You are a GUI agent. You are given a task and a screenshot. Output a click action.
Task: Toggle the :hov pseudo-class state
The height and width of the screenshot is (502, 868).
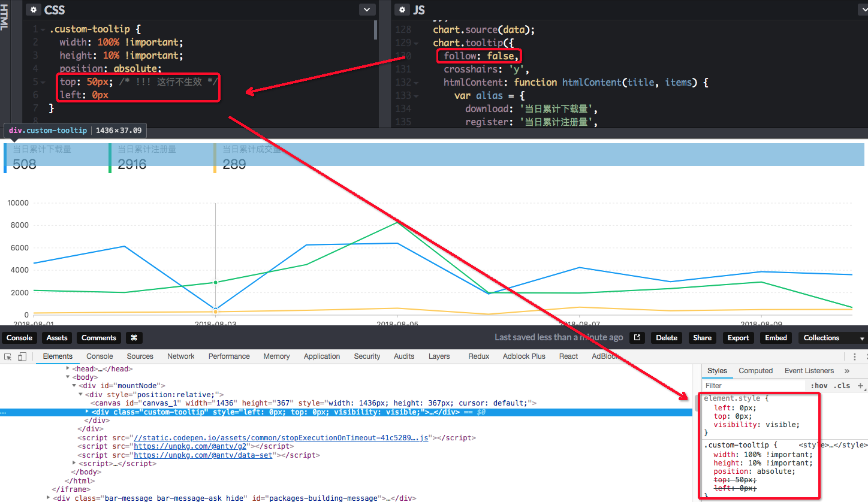[x=819, y=385]
